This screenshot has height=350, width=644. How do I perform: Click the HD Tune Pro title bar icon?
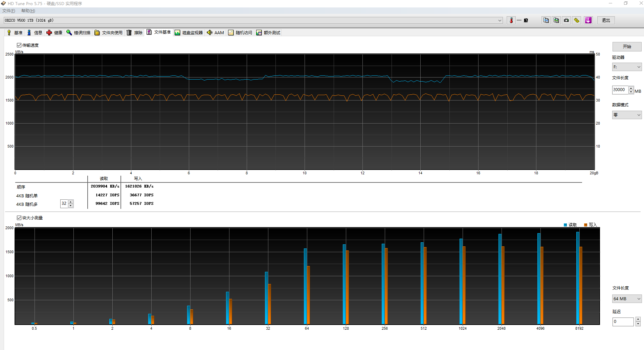coord(3,3)
